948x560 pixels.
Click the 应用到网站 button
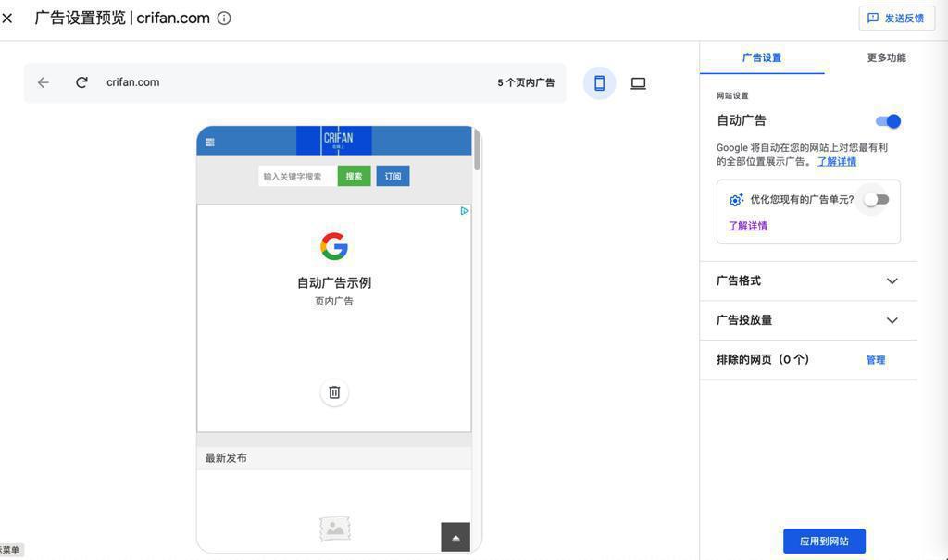pyautogui.click(x=824, y=541)
